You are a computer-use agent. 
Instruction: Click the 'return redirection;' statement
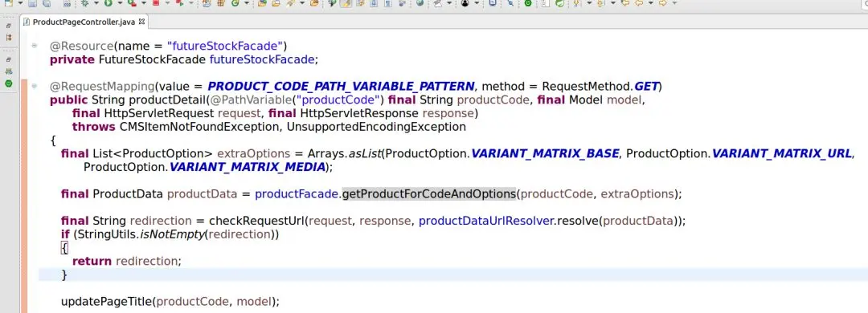click(127, 261)
